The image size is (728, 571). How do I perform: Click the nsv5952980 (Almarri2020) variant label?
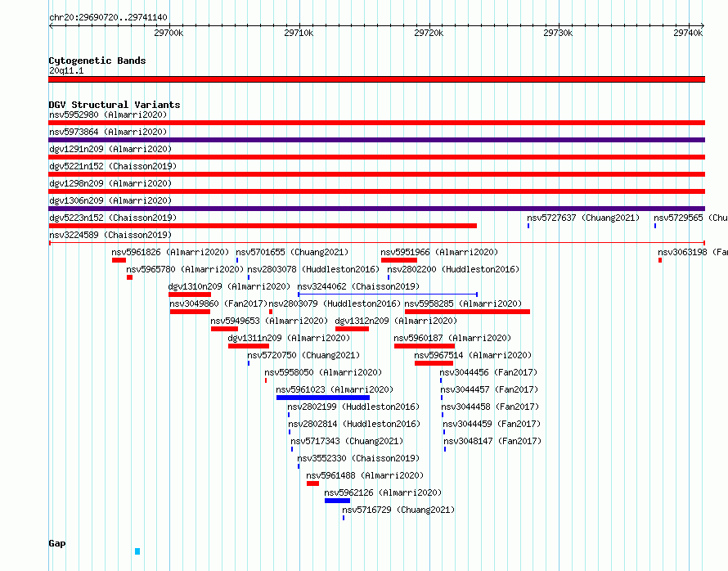(108, 115)
